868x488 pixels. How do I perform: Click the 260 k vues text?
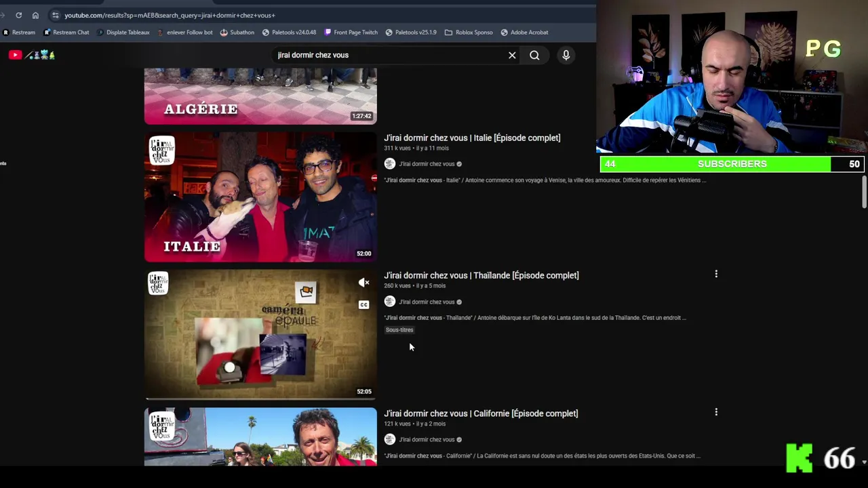pyautogui.click(x=397, y=286)
